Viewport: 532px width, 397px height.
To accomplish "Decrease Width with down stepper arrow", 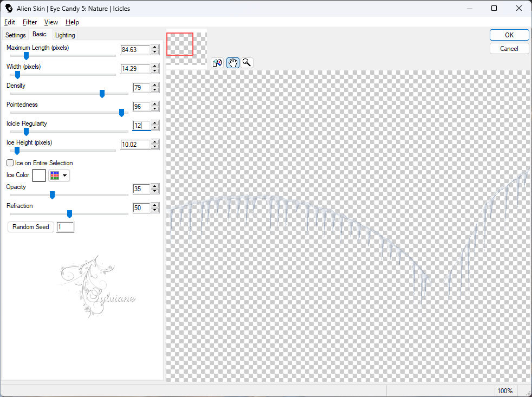I will click(x=155, y=71).
